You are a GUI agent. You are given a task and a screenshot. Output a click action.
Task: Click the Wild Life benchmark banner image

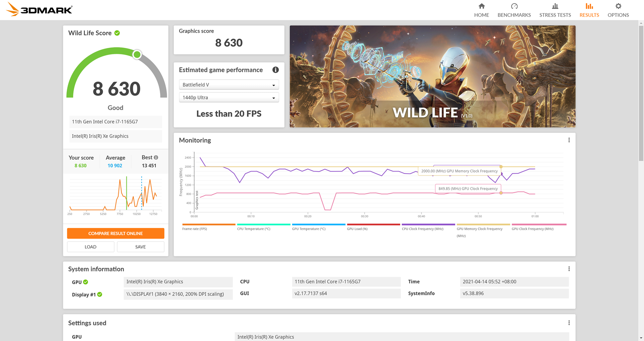click(432, 76)
